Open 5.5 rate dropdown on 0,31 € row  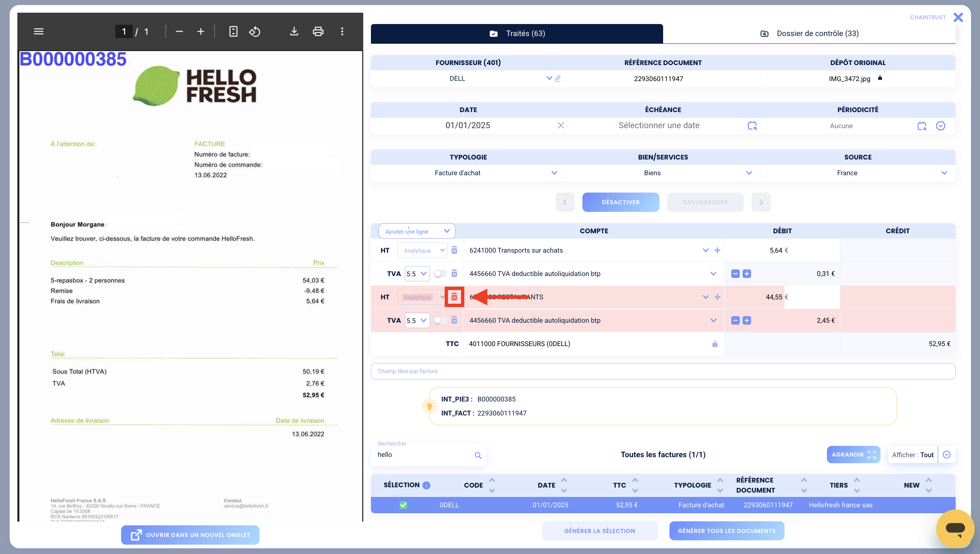[417, 274]
